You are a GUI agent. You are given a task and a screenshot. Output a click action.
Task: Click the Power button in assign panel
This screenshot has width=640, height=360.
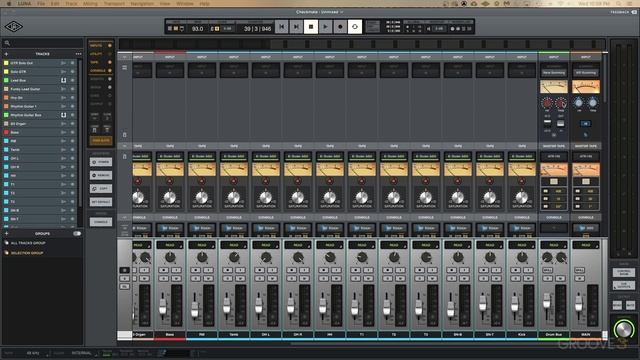click(x=101, y=162)
